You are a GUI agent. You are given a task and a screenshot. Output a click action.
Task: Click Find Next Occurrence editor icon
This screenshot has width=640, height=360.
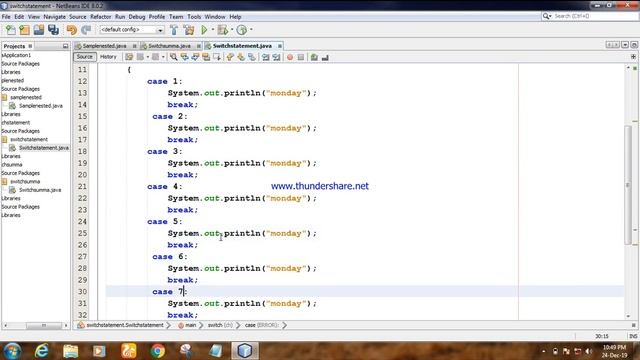195,57
